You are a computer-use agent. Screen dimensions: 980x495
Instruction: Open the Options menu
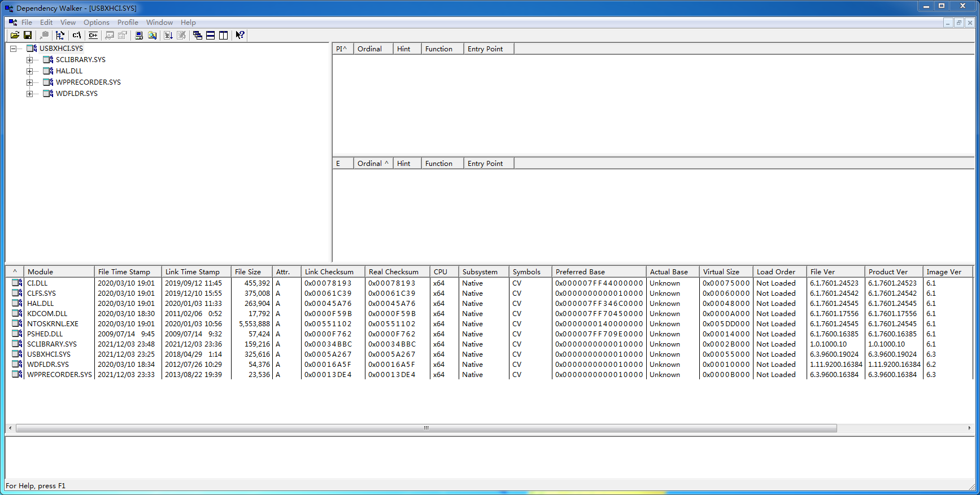click(x=96, y=23)
